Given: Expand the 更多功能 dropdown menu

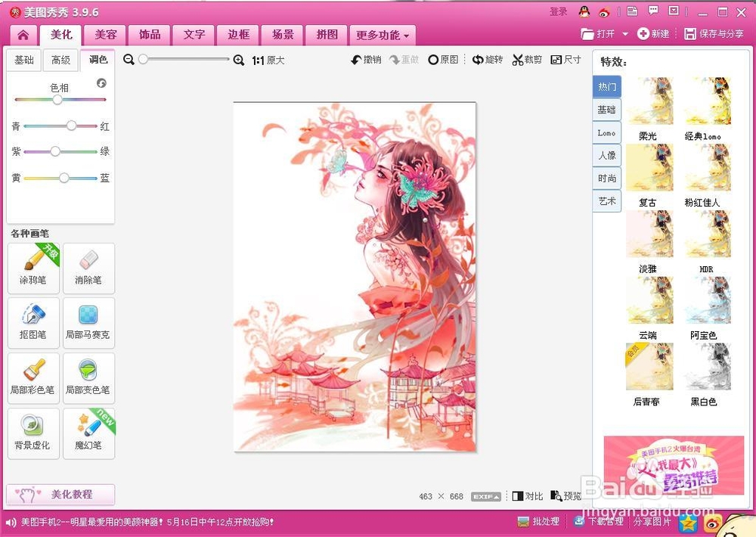Looking at the screenshot, I should tap(383, 36).
